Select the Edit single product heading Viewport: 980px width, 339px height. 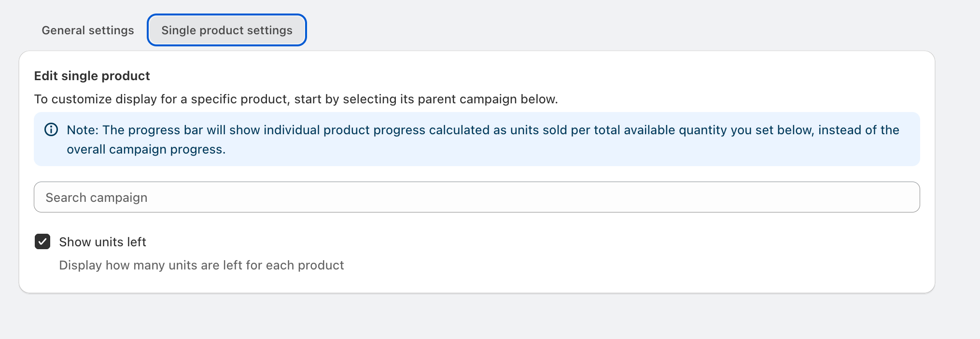coord(92,76)
